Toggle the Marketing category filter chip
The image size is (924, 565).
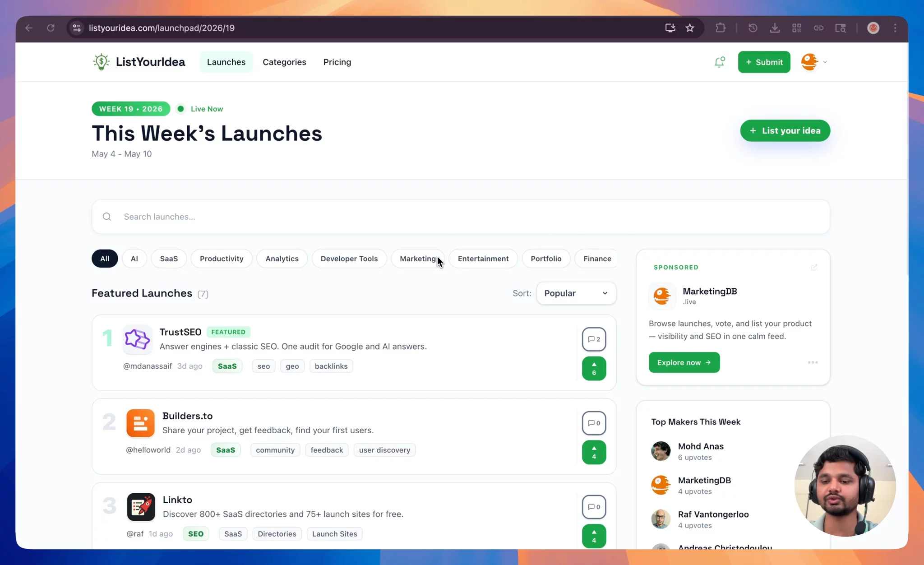point(418,259)
